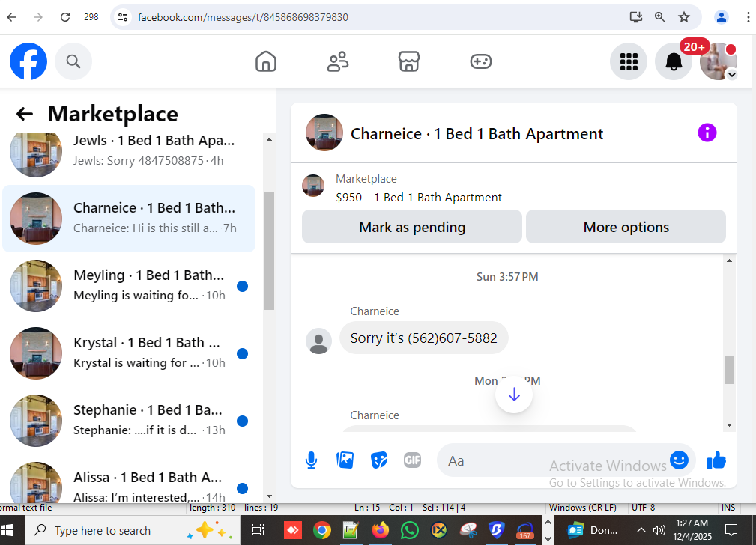The image size is (756, 545).
Task: Click the chat pane scroll down arrow
Action: pos(729,425)
